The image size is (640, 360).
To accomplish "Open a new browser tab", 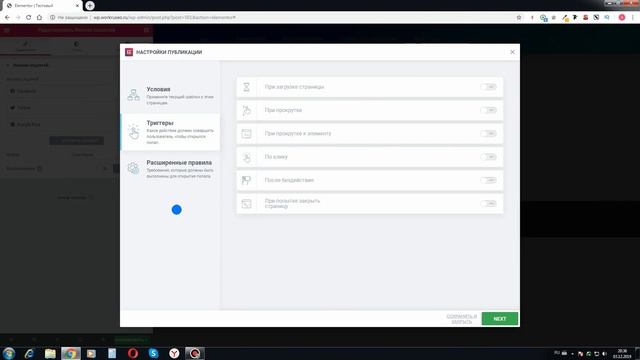I will click(90, 6).
